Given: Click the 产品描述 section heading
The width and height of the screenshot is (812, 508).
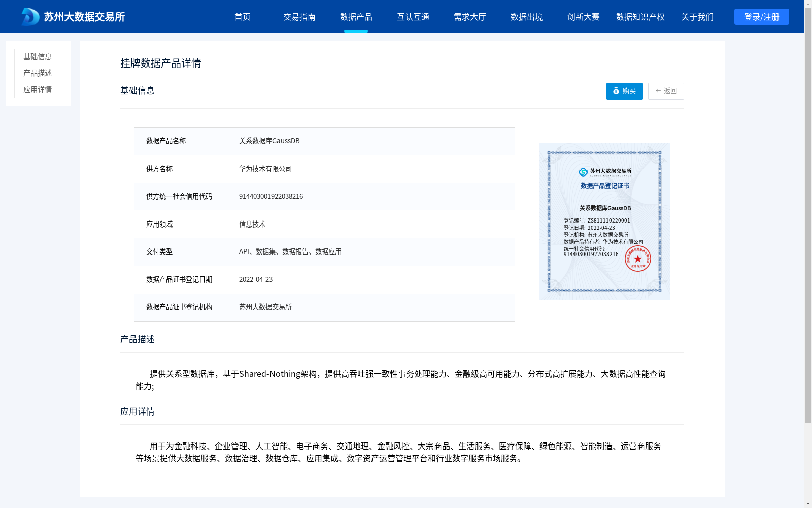Looking at the screenshot, I should (x=138, y=339).
